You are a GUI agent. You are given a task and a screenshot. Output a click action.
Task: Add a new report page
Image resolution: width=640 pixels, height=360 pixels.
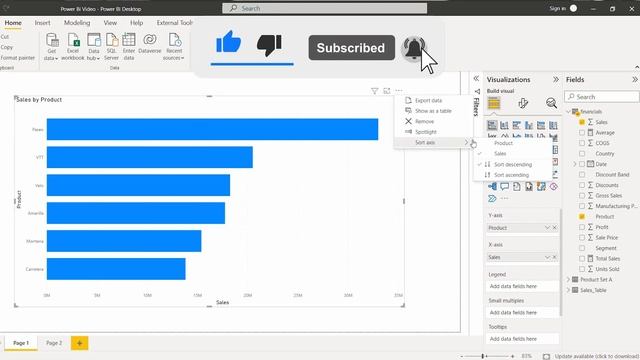[80, 343]
